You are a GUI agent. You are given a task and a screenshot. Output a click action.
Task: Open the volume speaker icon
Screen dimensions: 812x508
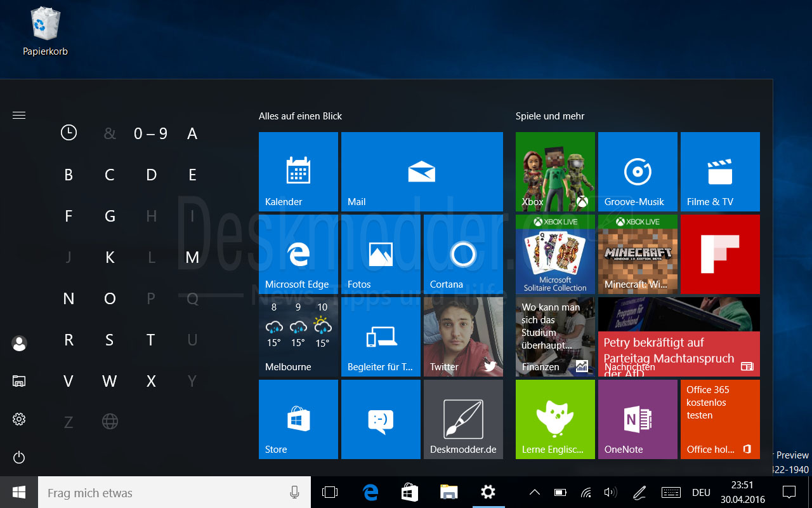[610, 492]
